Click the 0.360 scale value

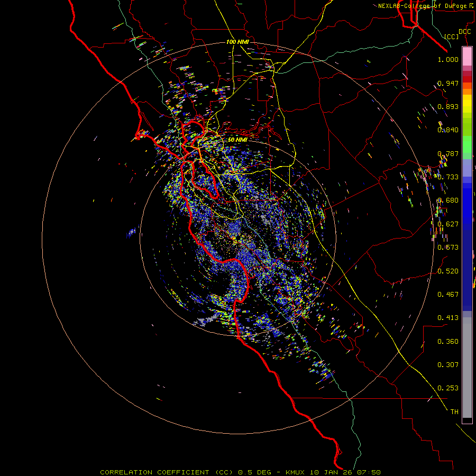click(x=448, y=342)
